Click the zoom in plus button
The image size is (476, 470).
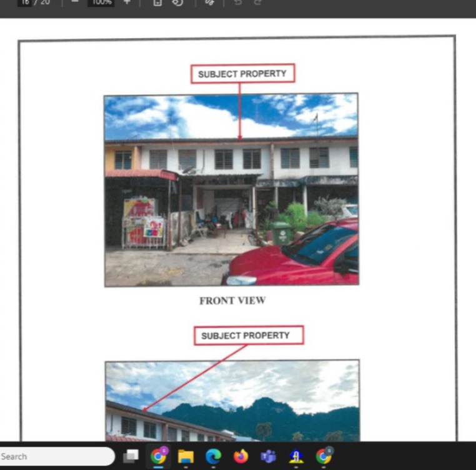point(127,2)
